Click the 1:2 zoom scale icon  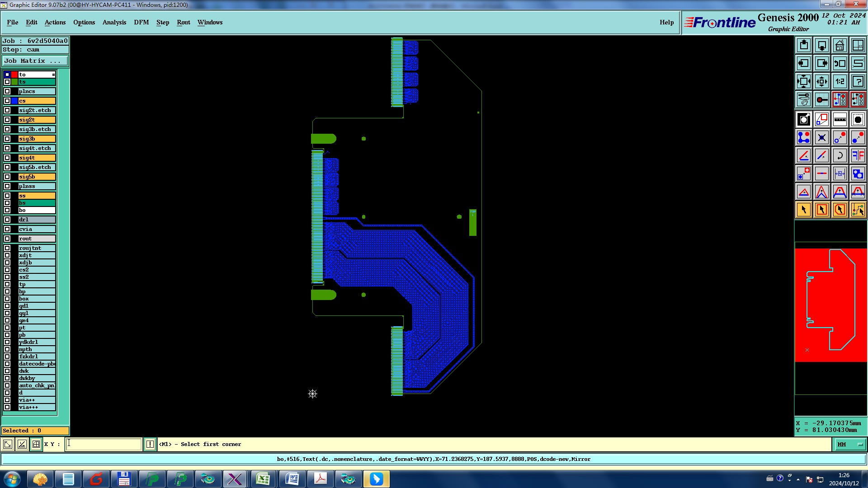[x=840, y=81]
